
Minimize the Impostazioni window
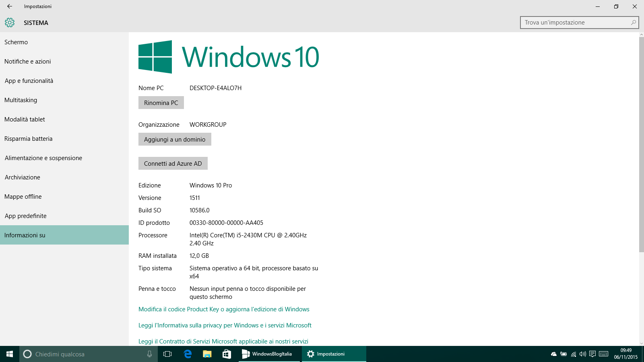[598, 6]
